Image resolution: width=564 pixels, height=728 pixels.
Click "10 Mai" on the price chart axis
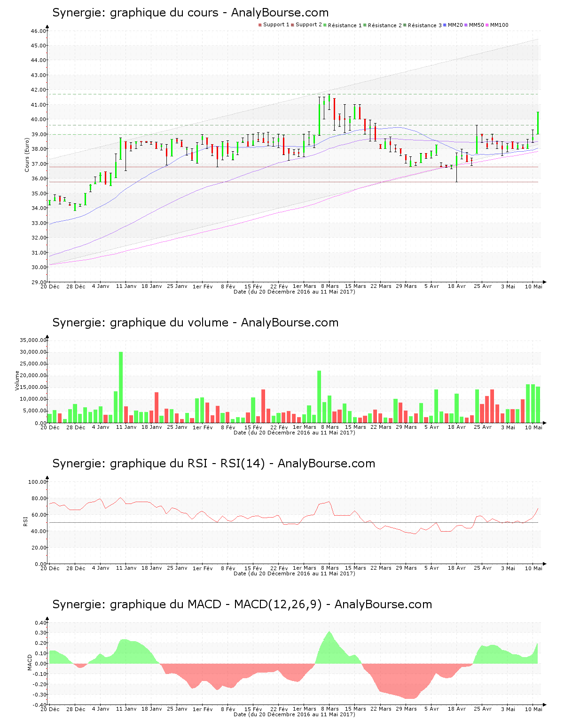tap(533, 287)
